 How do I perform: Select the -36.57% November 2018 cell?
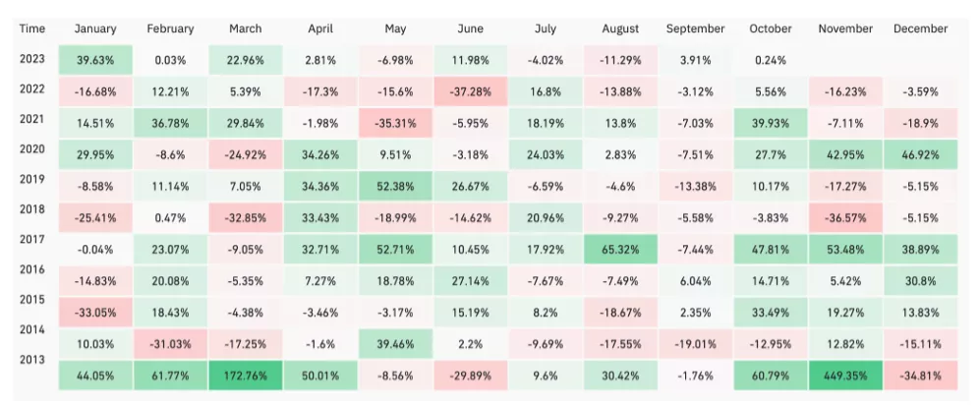[844, 217]
